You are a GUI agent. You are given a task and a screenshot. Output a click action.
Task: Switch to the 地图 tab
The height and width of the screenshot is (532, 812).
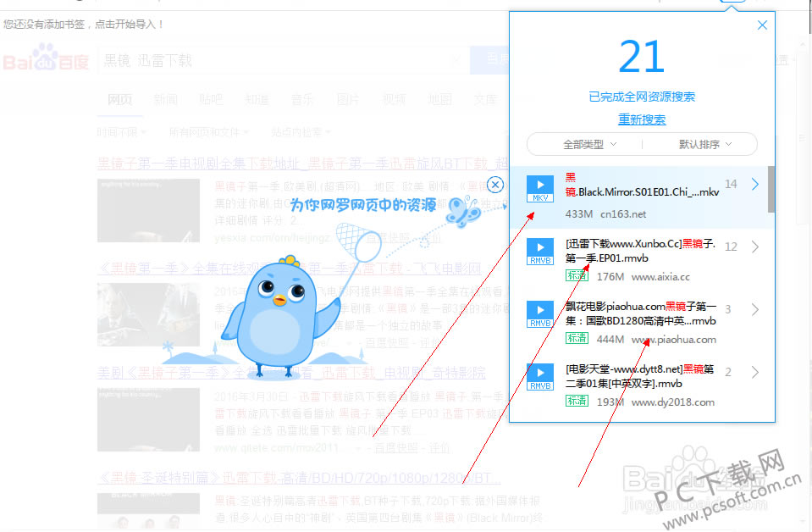click(x=439, y=99)
